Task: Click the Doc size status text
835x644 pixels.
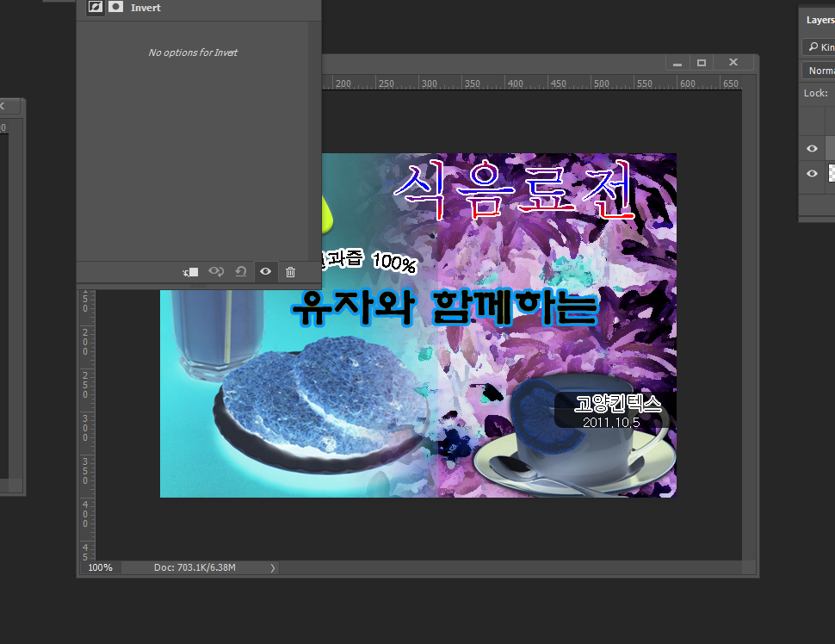Action: coord(195,568)
